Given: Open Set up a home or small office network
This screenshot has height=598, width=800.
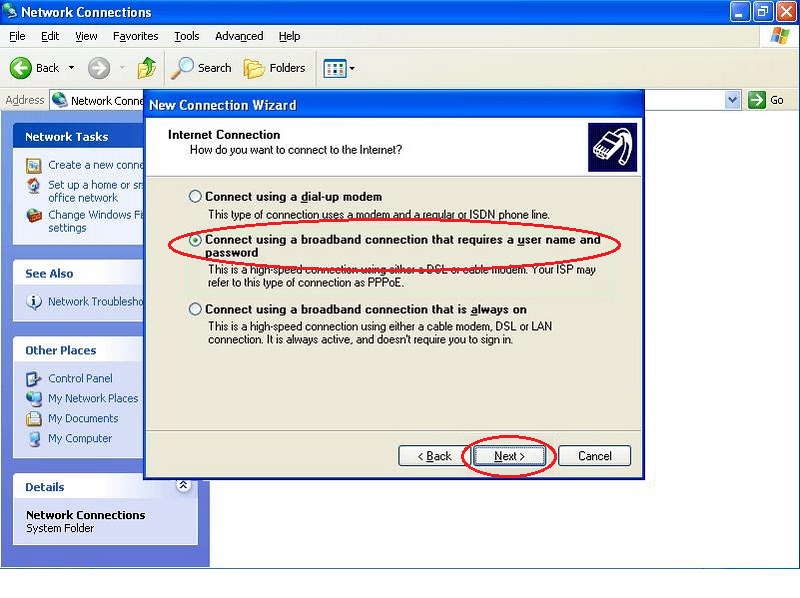Looking at the screenshot, I should point(95,191).
